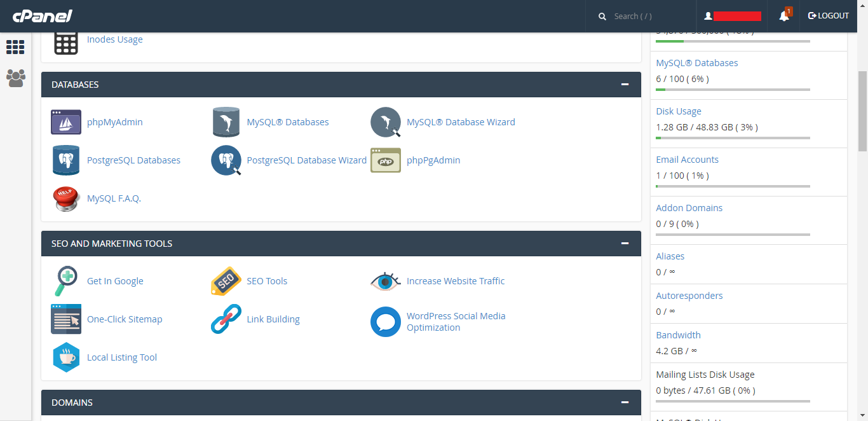
Task: Collapse the SEO and Marketing Tools section
Action: click(625, 244)
